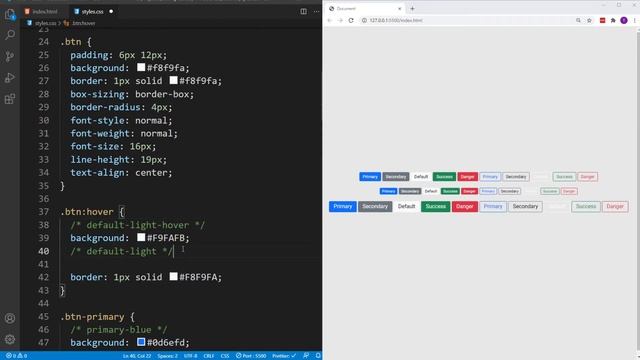Click the small solid Secondary button in middle row

tap(409, 191)
